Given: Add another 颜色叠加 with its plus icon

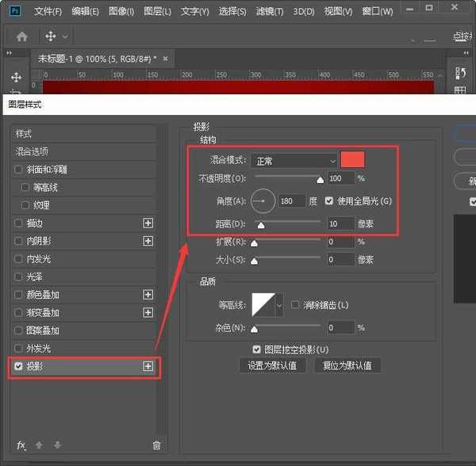Looking at the screenshot, I should point(148,295).
